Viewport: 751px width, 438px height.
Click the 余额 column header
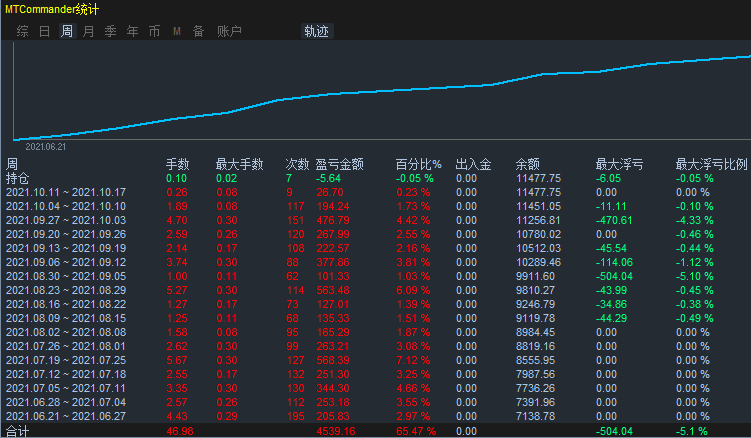point(527,164)
